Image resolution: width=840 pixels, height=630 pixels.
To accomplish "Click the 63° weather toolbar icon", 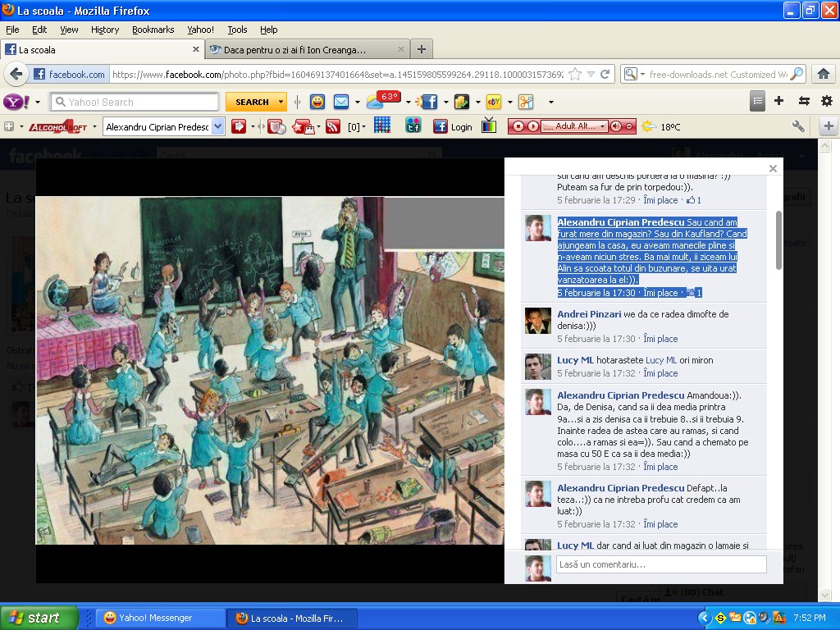I will coord(383,100).
